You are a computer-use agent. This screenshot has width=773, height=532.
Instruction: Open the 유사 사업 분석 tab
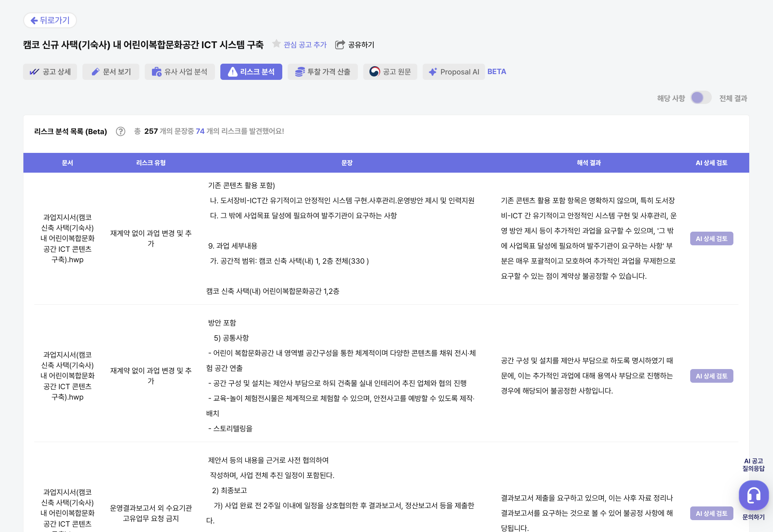click(180, 72)
